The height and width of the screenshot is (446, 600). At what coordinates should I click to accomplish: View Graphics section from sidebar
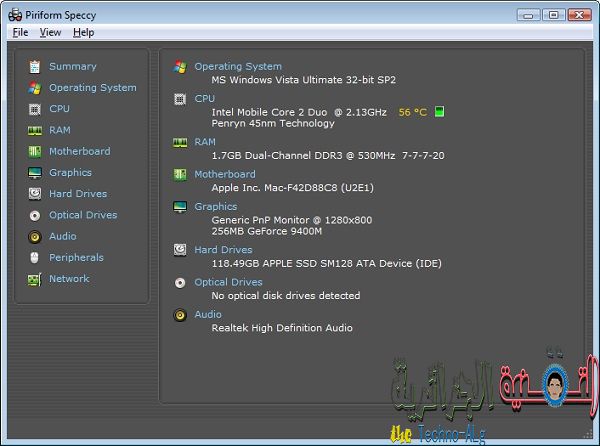(x=70, y=173)
